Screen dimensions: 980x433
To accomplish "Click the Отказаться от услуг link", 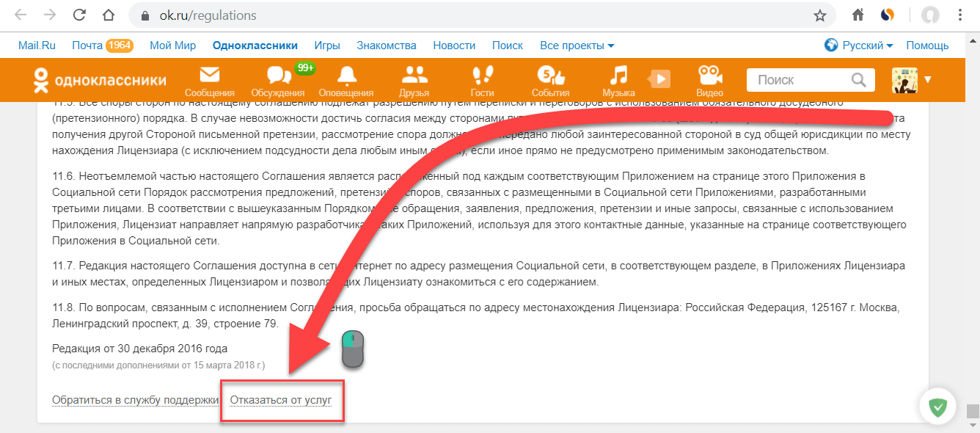I will pos(281,400).
